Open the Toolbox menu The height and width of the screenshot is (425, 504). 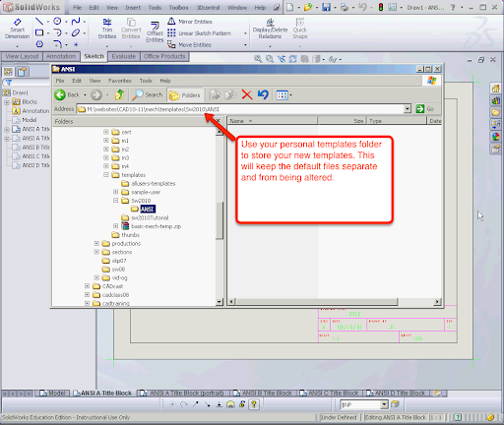click(178, 7)
